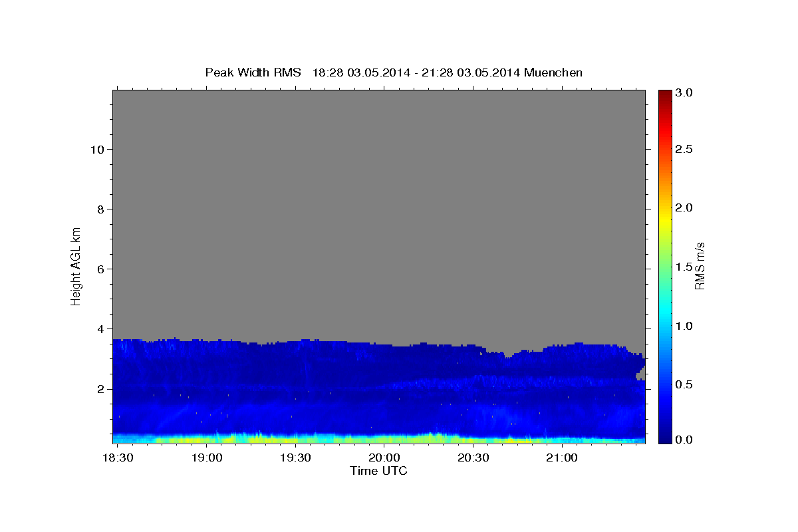This screenshot has height=532, width=798.
Task: Click the height tick label 4
Action: [99, 329]
